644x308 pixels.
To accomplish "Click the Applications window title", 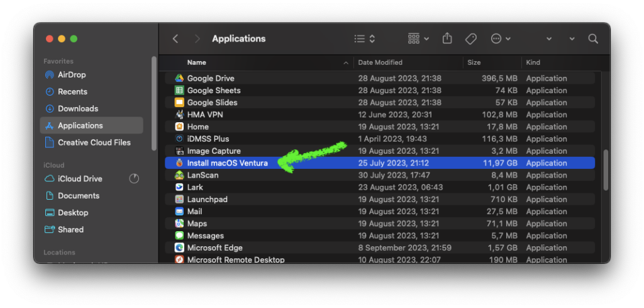I will coord(238,38).
